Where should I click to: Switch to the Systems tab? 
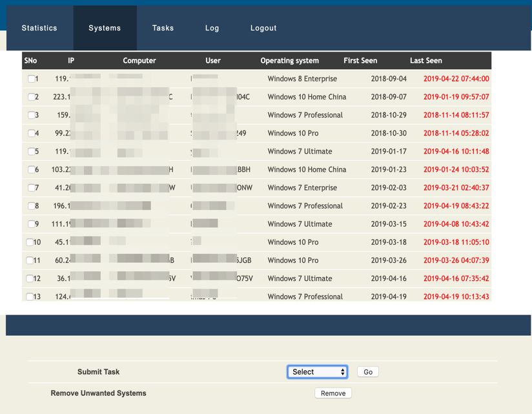tap(105, 28)
